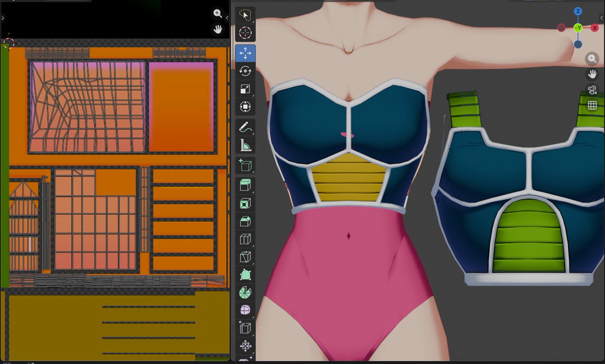Select the Extrude Region tool
Screen dimensions: 605x364
coord(245,184)
